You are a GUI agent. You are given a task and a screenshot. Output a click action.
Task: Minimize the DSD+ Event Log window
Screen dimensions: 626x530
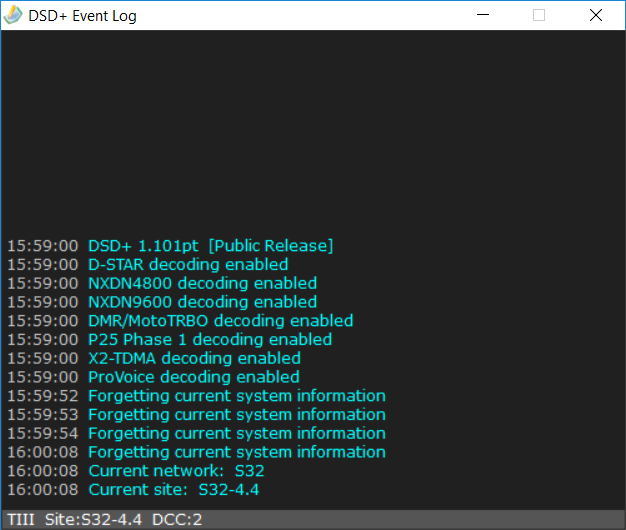[x=483, y=15]
